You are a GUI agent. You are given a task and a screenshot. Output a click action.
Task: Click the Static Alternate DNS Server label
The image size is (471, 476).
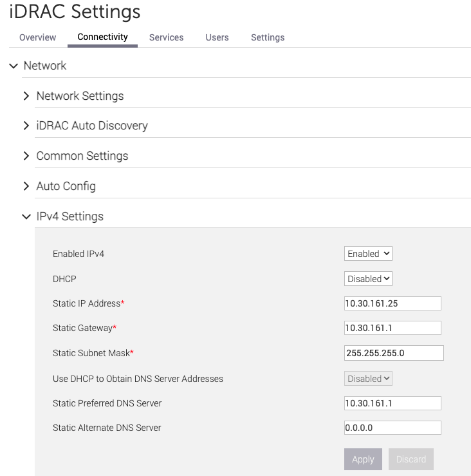(107, 428)
